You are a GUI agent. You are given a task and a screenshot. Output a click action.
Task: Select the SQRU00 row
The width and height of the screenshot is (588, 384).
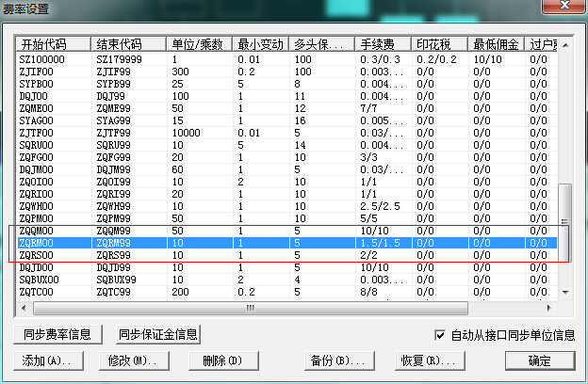287,145
